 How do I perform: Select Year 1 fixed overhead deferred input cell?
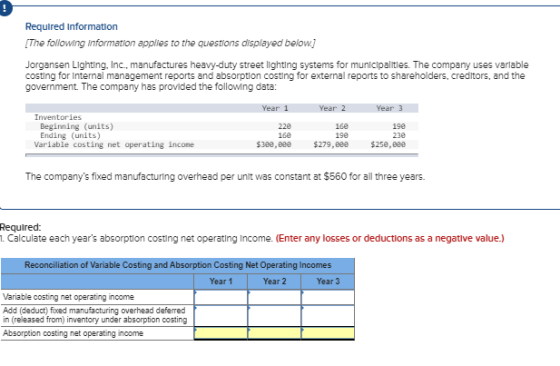tap(221, 316)
